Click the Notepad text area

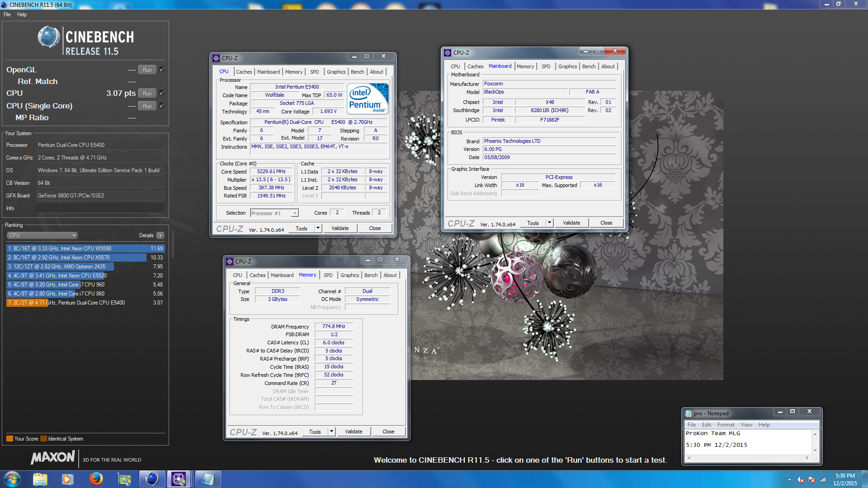pos(748,442)
